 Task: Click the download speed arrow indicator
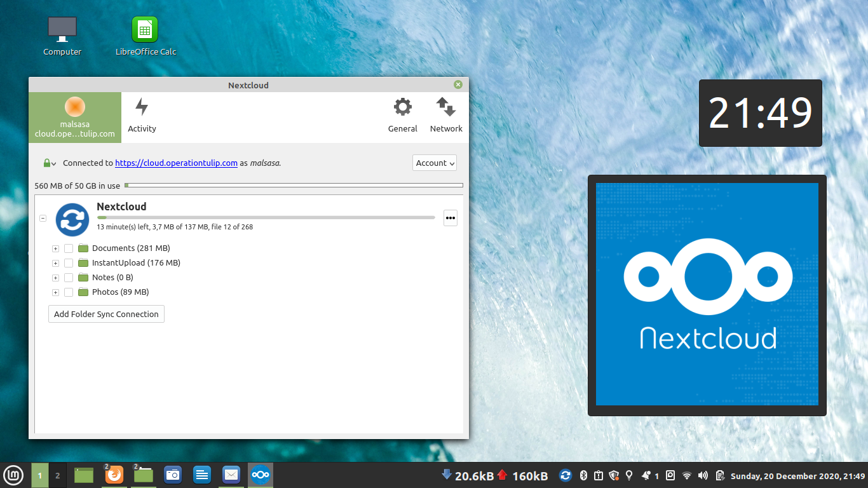(447, 475)
